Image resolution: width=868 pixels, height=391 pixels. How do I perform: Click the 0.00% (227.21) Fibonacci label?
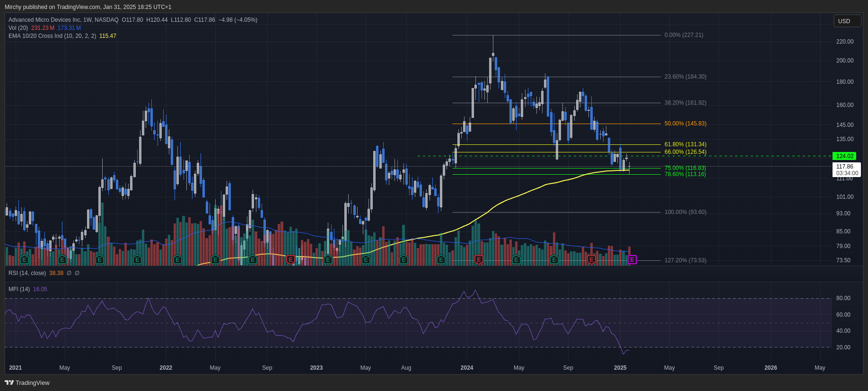pos(684,35)
